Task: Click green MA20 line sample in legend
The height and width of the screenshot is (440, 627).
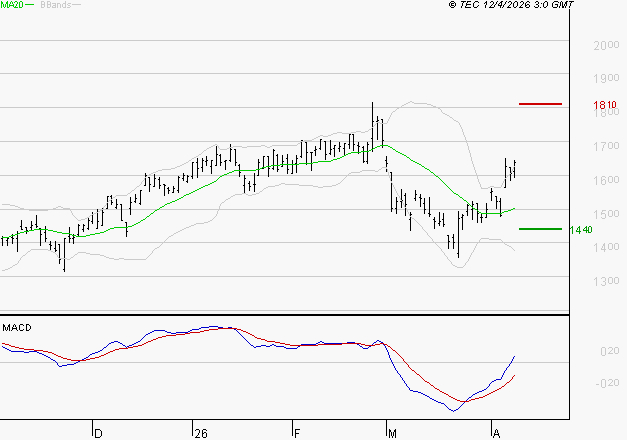Action: (x=29, y=6)
